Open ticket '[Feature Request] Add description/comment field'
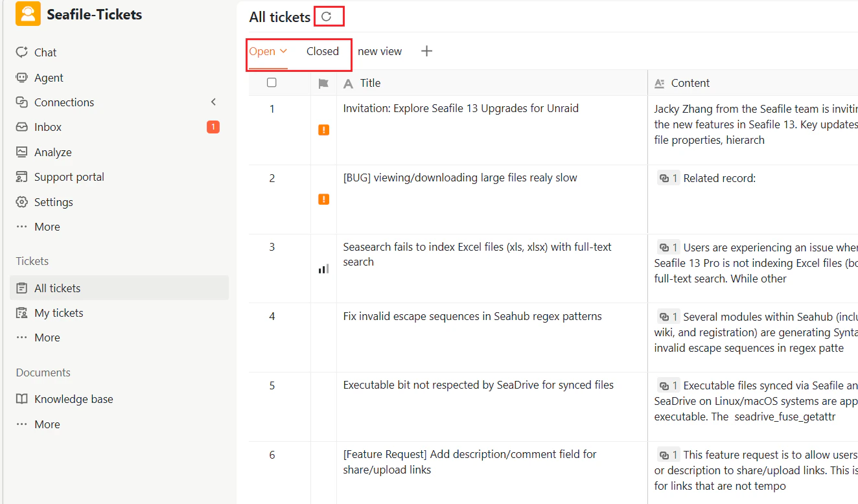 click(x=470, y=462)
